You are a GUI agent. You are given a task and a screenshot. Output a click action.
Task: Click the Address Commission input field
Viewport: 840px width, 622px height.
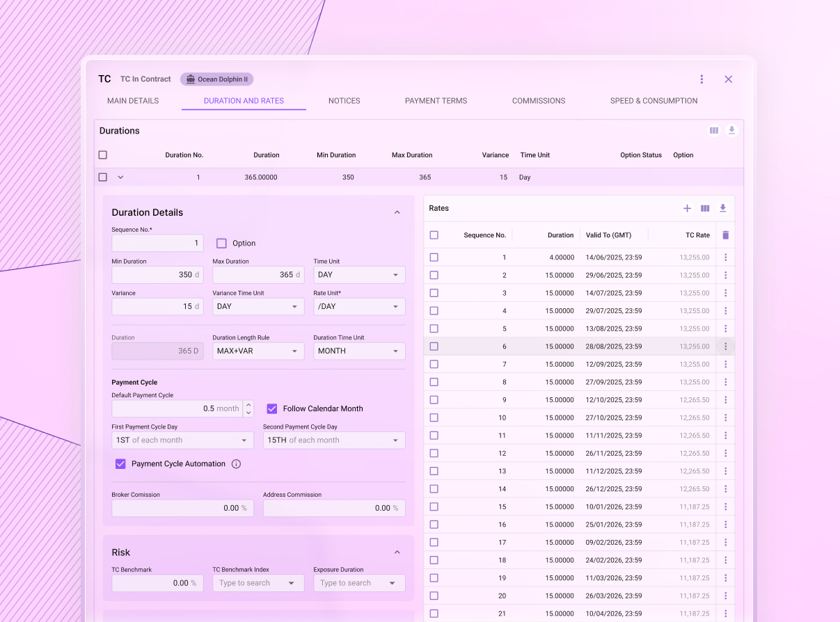click(334, 508)
